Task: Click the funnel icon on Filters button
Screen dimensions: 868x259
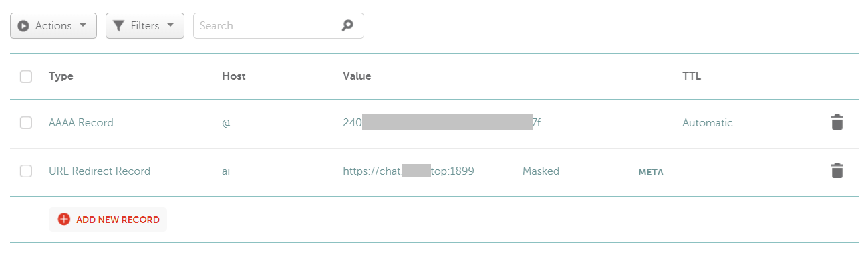Action: point(119,26)
